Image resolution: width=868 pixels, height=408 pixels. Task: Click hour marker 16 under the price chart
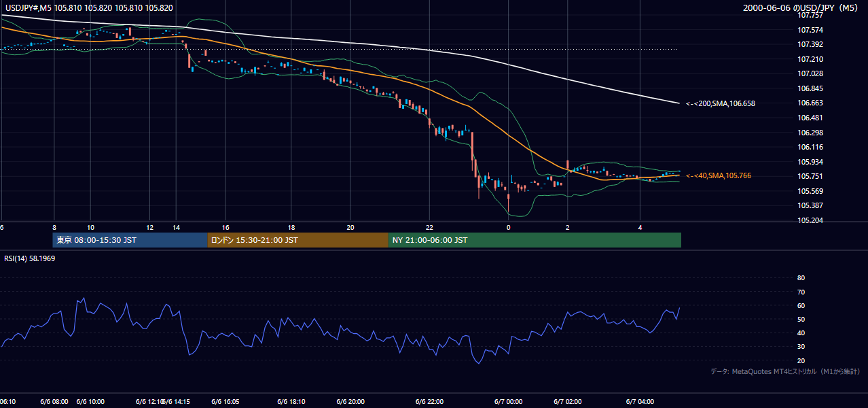[x=225, y=227]
